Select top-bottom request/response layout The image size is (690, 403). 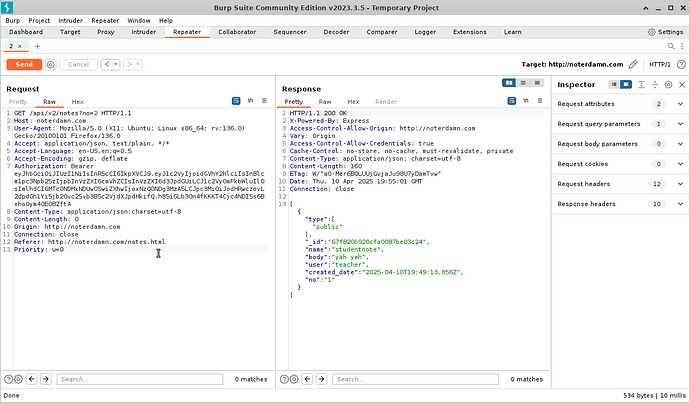click(523, 83)
